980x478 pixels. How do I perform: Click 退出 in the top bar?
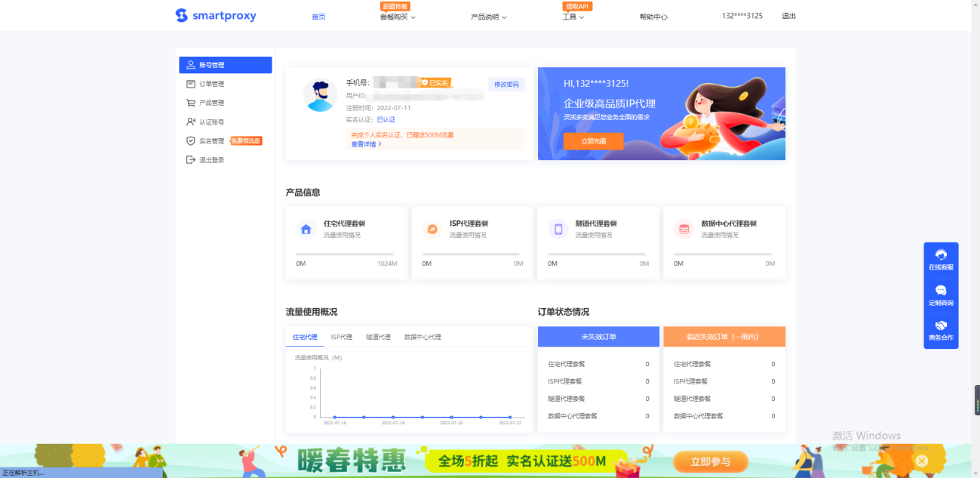(788, 16)
